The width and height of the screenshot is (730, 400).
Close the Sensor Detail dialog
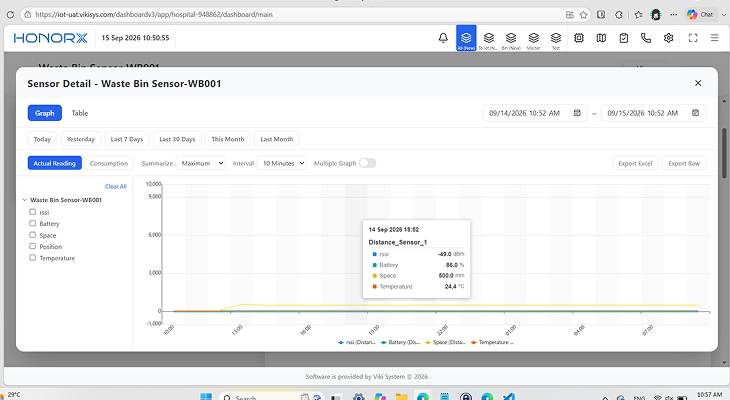click(x=698, y=83)
